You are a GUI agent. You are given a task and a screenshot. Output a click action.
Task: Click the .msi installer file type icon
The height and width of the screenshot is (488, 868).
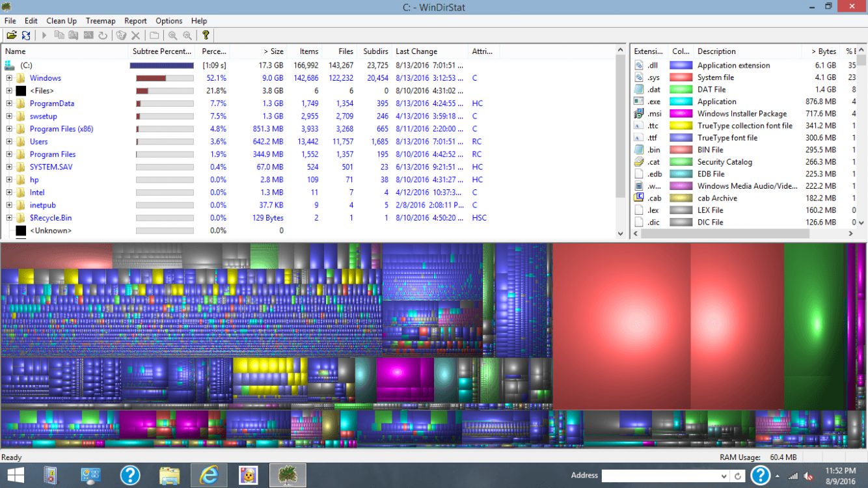click(639, 114)
